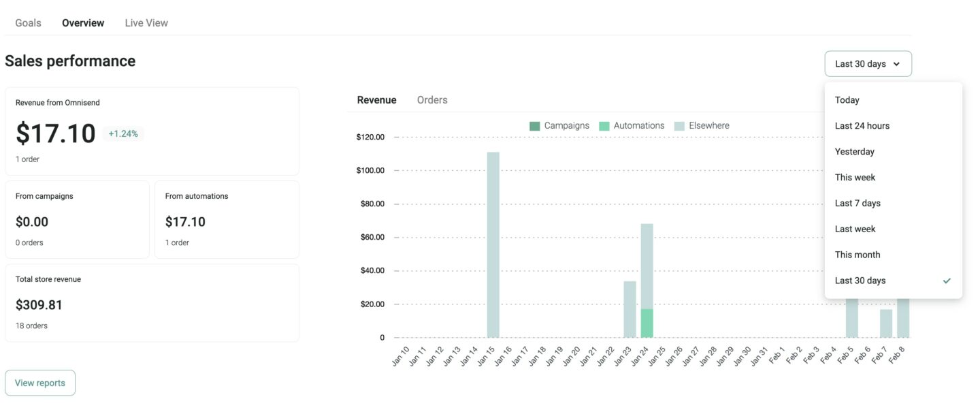Choose Last week from the menu
The image size is (980, 414).
(x=855, y=229)
